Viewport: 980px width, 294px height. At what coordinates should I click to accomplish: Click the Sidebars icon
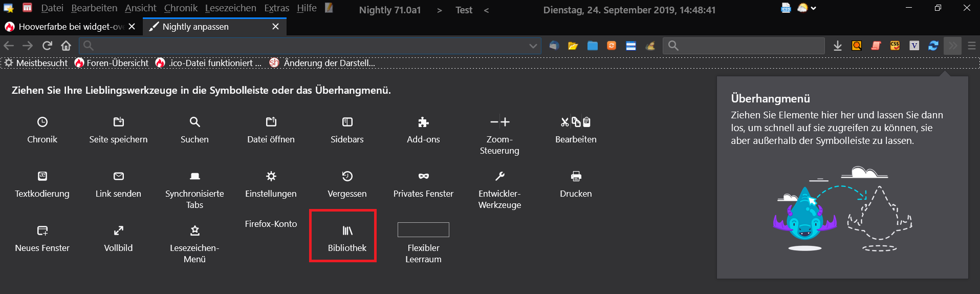347,122
